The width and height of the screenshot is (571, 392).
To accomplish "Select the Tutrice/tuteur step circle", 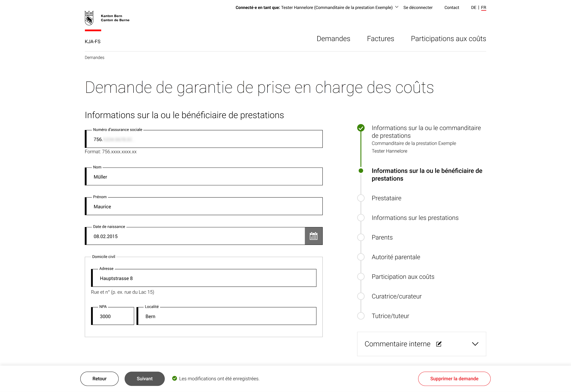I will point(361,316).
